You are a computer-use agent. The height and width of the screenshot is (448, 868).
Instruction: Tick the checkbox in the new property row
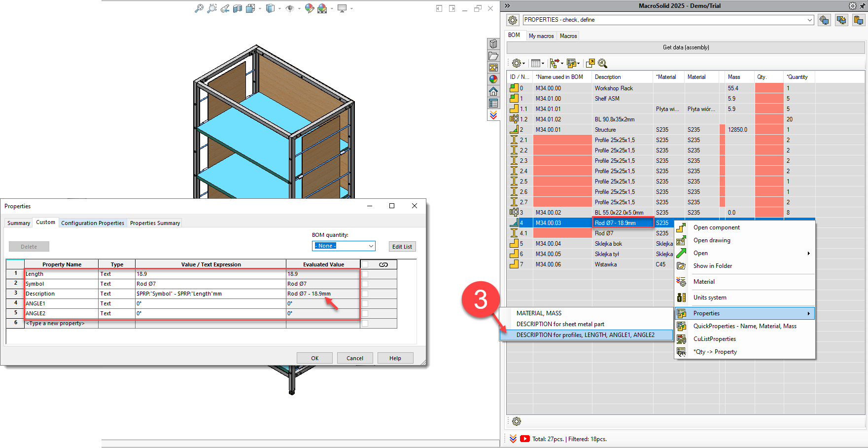coord(365,324)
